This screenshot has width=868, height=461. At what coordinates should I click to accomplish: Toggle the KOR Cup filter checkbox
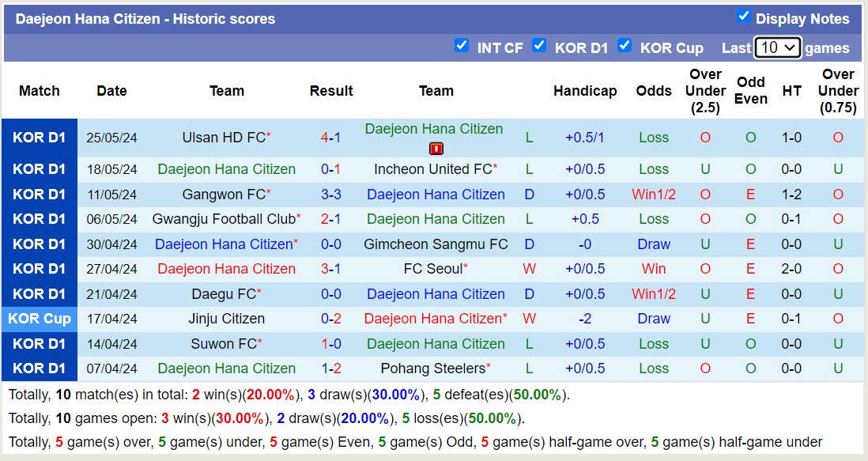tap(625, 46)
